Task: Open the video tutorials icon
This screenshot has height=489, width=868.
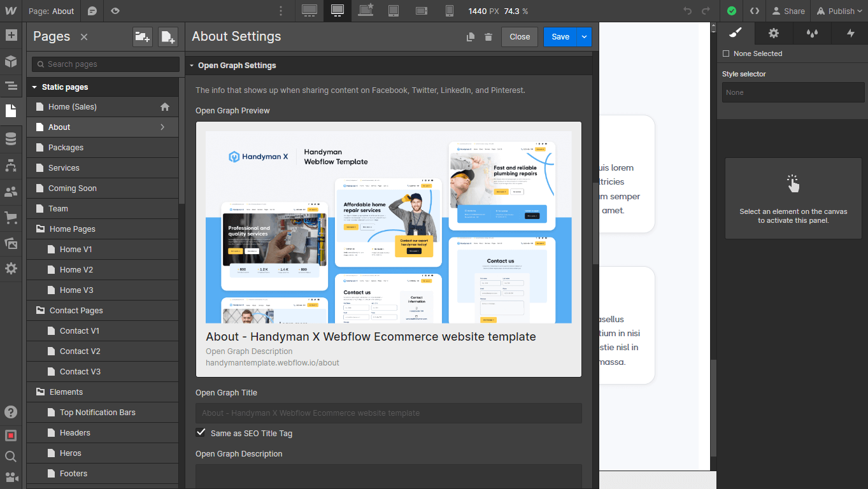Action: (11, 477)
